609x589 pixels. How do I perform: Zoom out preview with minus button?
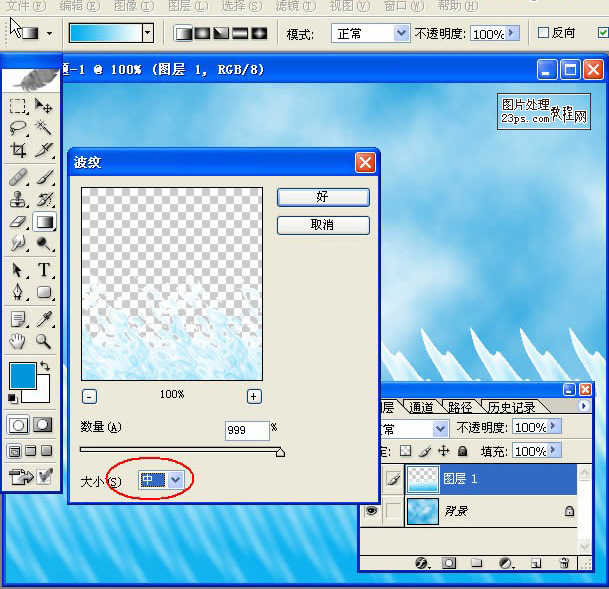tap(89, 397)
